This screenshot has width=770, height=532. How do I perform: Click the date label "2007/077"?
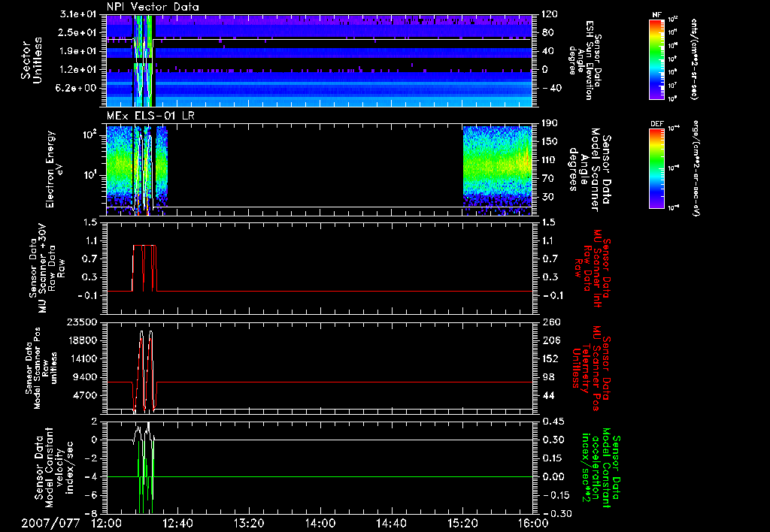[50, 523]
